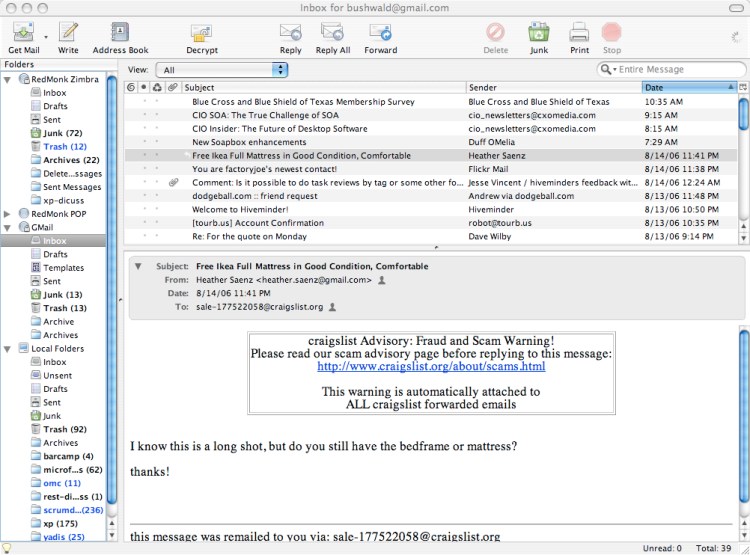Open the Write new message icon

coord(68,33)
